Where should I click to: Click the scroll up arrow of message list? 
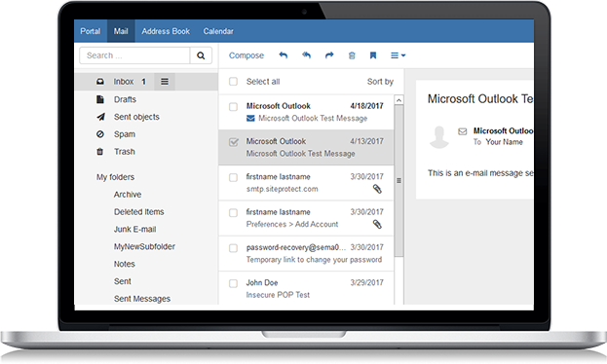398,100
